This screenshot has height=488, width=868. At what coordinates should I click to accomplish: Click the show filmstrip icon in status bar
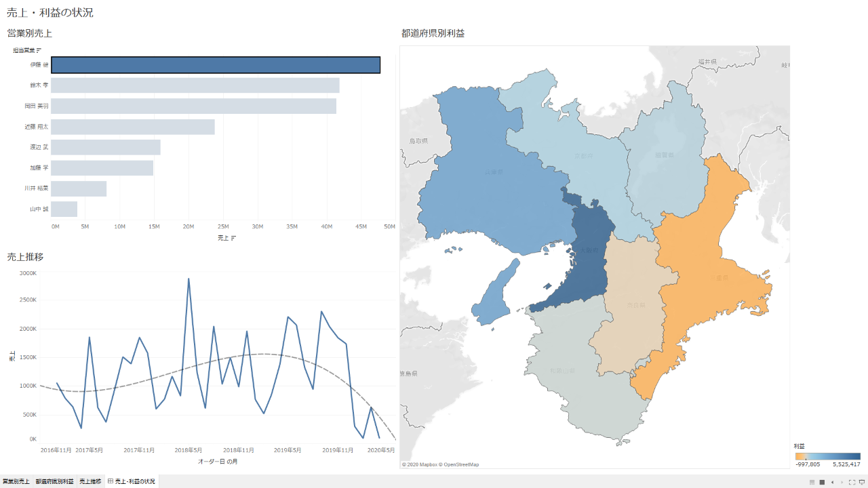click(x=812, y=482)
